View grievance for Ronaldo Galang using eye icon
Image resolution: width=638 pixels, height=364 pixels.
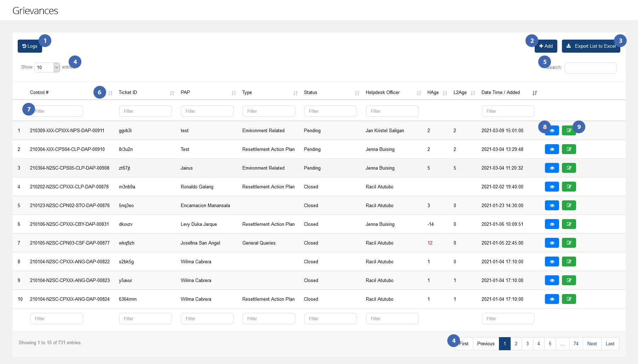pos(552,187)
